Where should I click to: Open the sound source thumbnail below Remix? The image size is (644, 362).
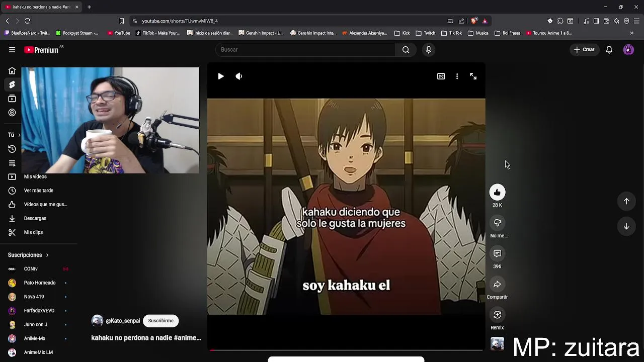point(497,344)
